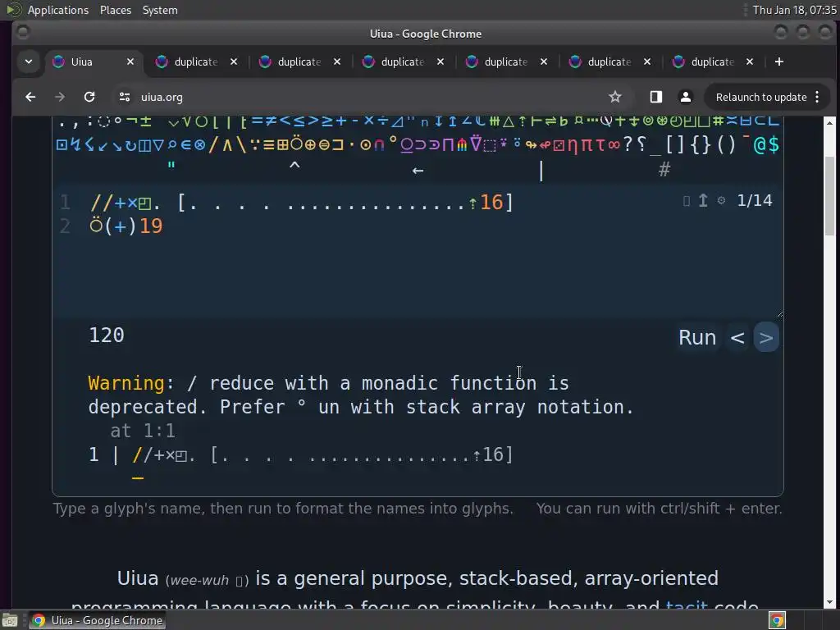Click the page scrollbar thumb
840x630 pixels.
(830, 195)
